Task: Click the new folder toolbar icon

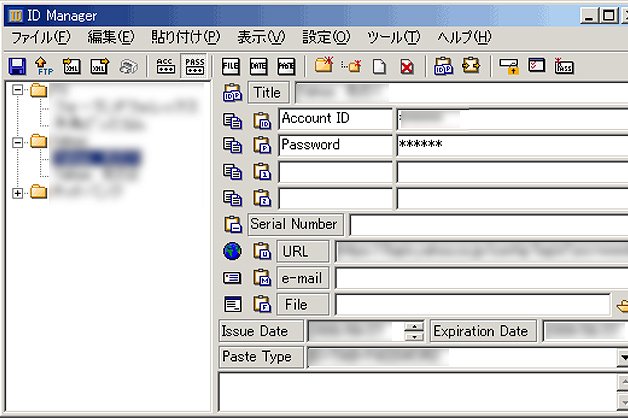Action: [x=324, y=65]
